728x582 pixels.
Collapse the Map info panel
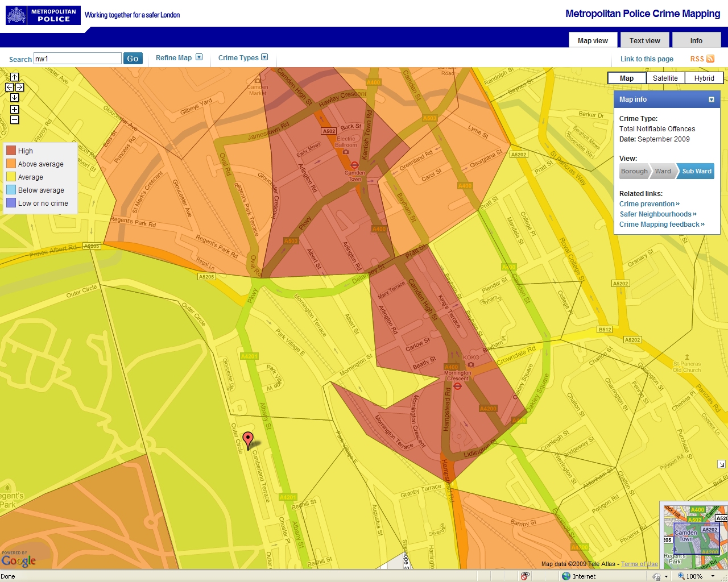tap(711, 99)
